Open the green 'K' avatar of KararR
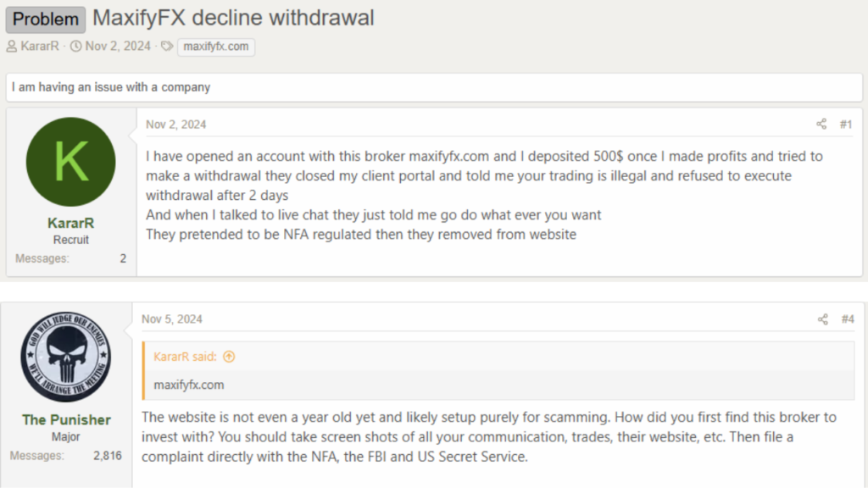868x488 pixels. pos(70,162)
